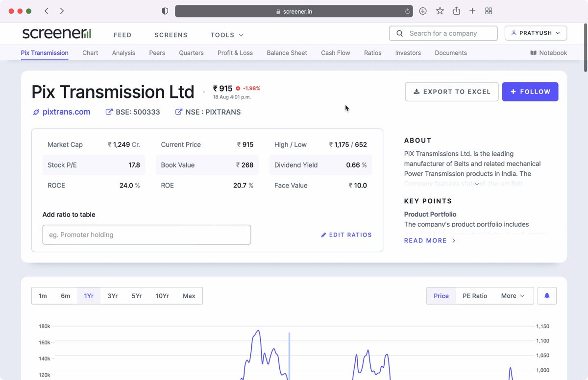Viewport: 588px width, 380px height.
Task: Click the EDIT RATIOS link
Action: 346,235
